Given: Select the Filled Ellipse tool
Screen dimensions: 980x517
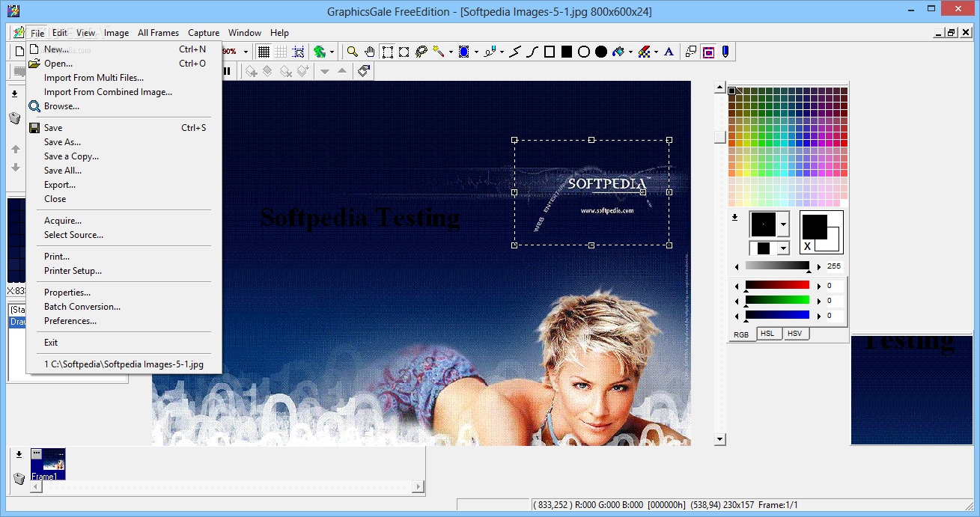Looking at the screenshot, I should coord(601,52).
